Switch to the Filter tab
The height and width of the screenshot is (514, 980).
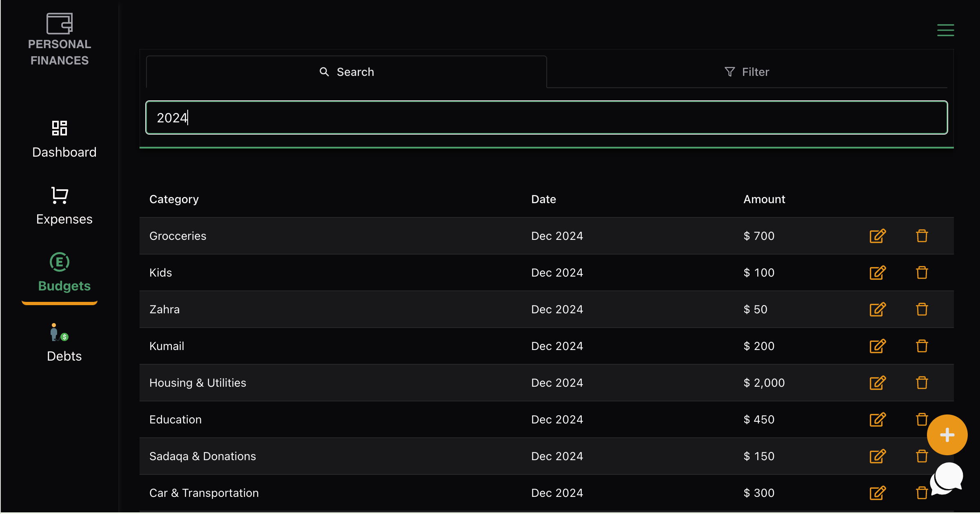tap(747, 72)
